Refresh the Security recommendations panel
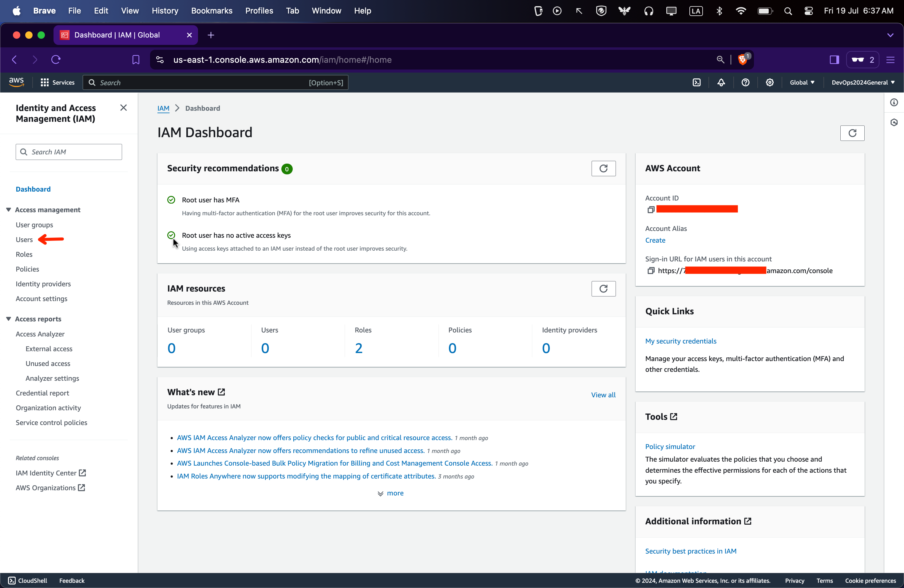 pyautogui.click(x=603, y=168)
